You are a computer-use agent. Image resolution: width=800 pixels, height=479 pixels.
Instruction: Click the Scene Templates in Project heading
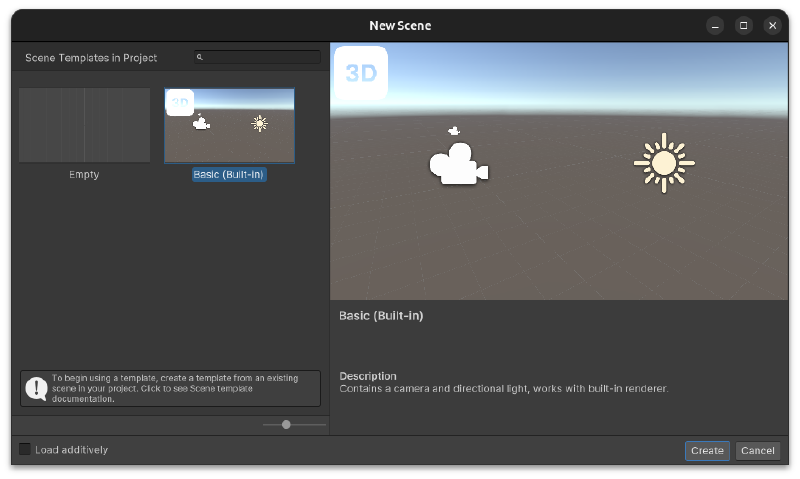click(x=91, y=58)
